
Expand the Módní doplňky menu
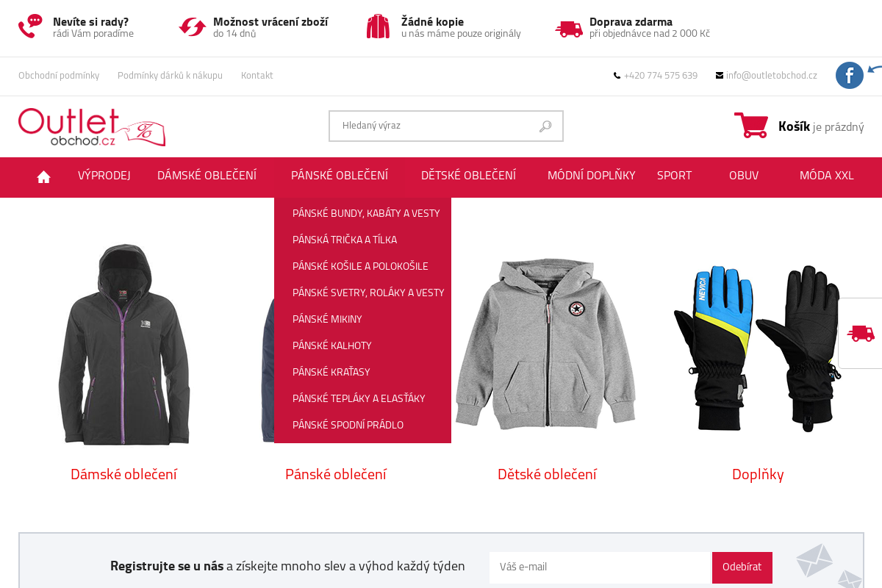tap(591, 176)
